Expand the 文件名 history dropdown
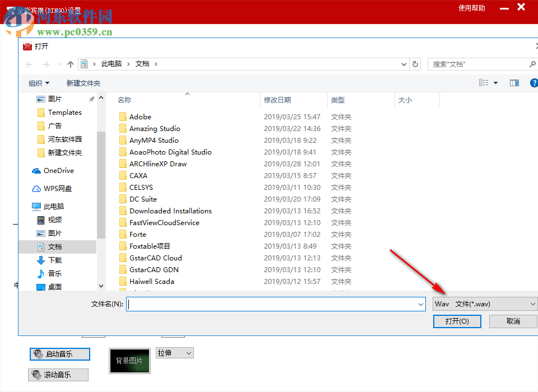538x392 pixels. pyautogui.click(x=421, y=304)
